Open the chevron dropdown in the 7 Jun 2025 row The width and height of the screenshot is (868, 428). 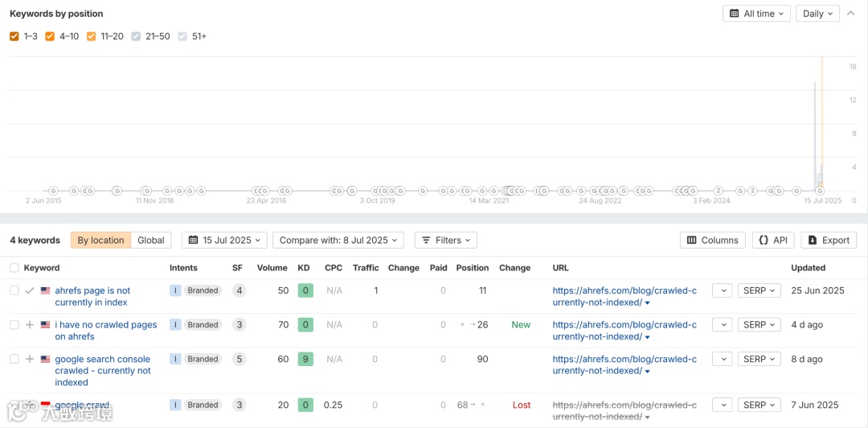[x=722, y=405]
